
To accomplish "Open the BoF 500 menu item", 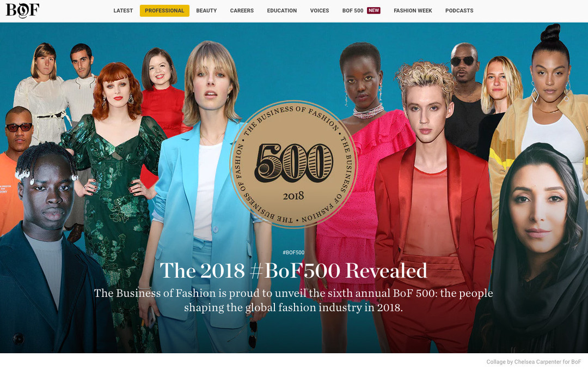I will point(352,10).
